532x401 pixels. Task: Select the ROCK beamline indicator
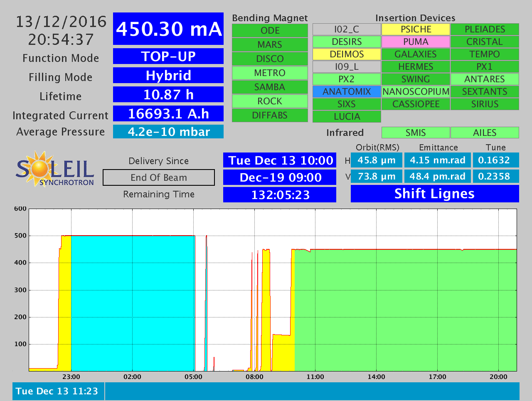click(x=270, y=101)
